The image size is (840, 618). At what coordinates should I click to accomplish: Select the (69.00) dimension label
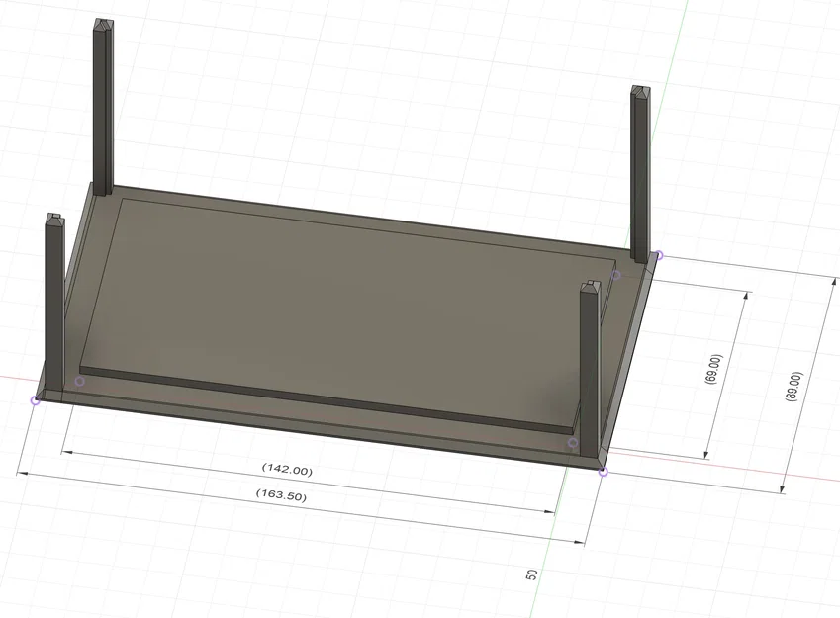point(714,369)
